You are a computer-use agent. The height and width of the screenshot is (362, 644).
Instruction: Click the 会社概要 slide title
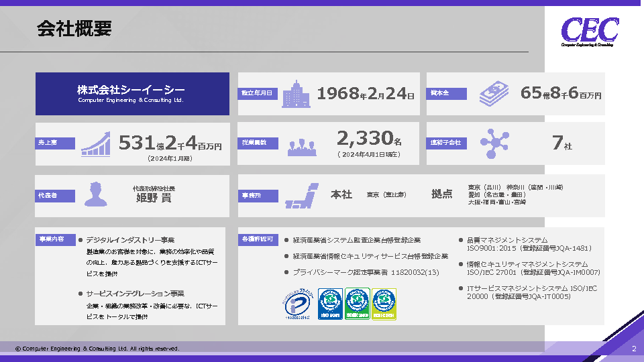(74, 29)
